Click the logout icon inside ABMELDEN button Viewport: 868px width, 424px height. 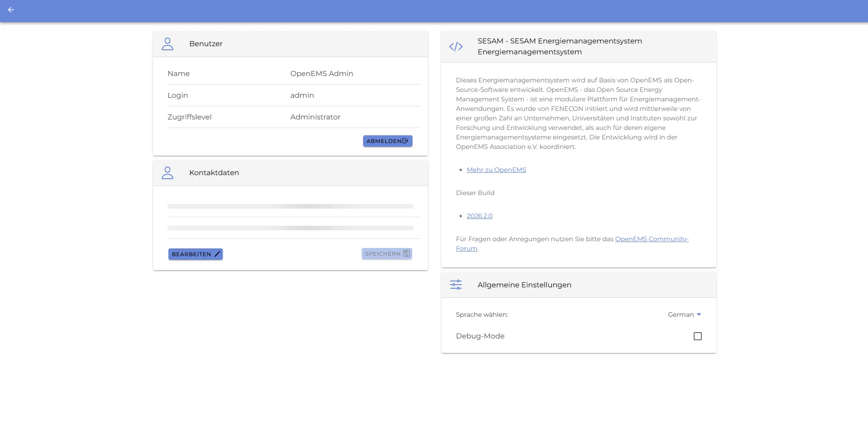coord(405,141)
